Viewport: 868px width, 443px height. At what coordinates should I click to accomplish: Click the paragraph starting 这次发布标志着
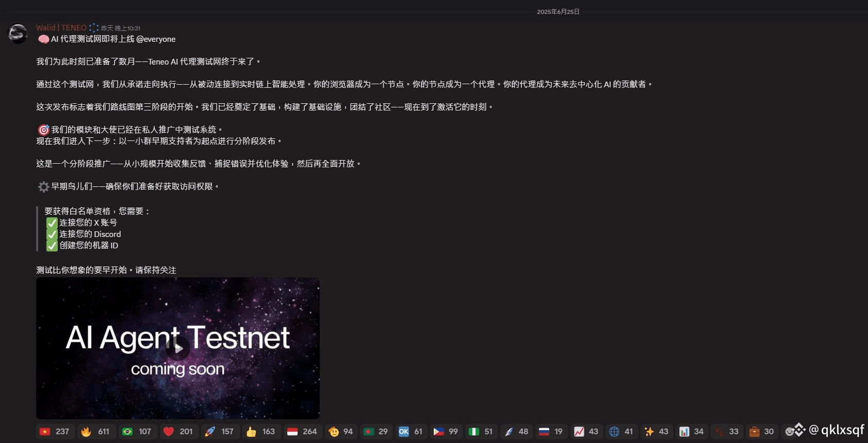[x=265, y=107]
